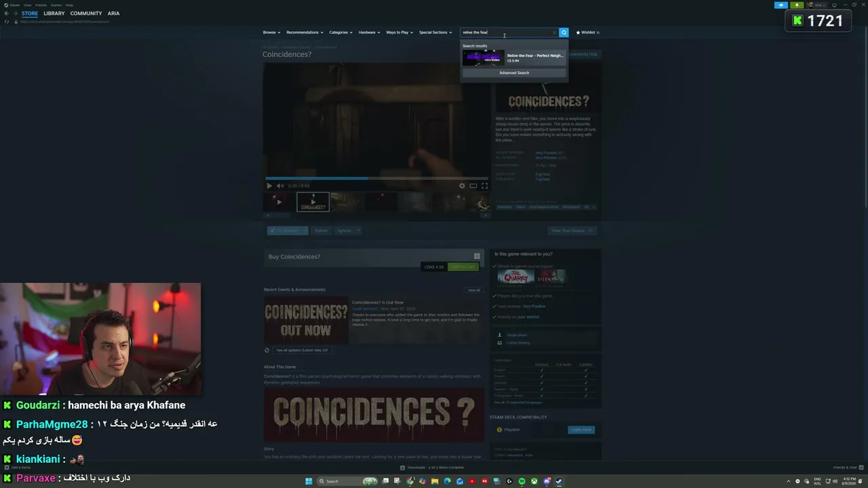Click the Follow button
This screenshot has width=868, height=488.
click(321, 230)
